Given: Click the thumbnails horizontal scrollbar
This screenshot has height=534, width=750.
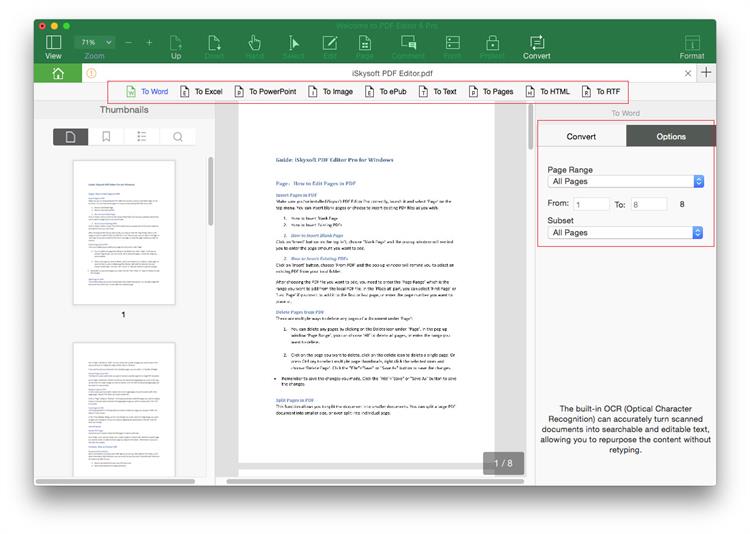Looking at the screenshot, I should tap(115, 481).
